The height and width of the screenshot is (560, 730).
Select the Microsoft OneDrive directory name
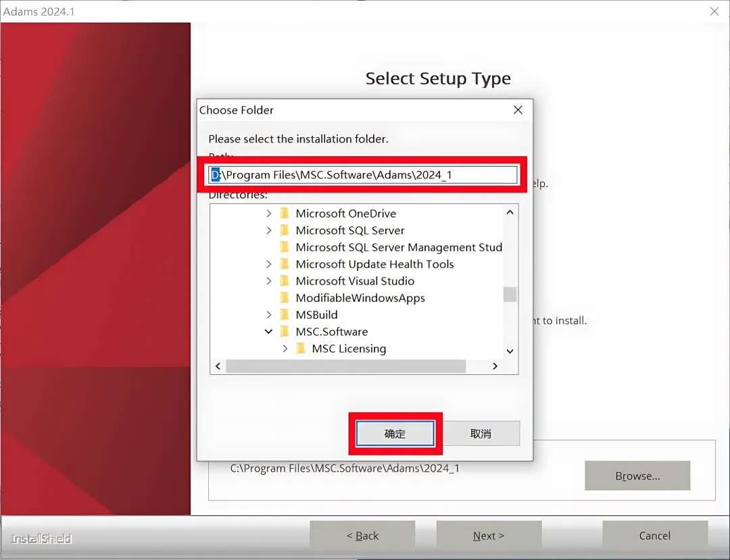pos(346,213)
